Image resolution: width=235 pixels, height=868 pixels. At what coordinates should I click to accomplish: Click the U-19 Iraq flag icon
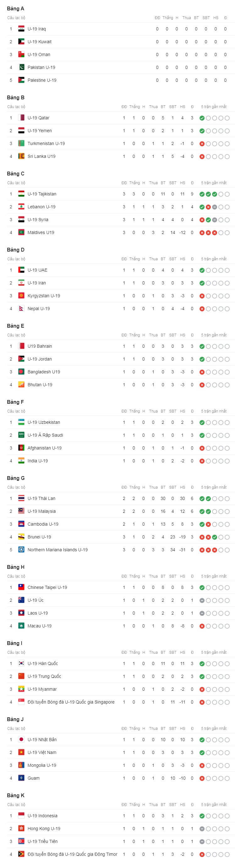point(21,29)
